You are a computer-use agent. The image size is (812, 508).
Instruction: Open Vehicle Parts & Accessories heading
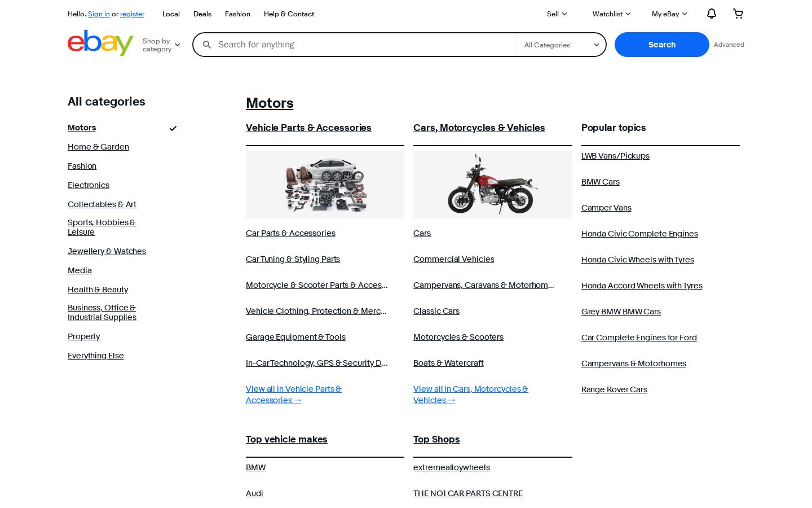308,128
